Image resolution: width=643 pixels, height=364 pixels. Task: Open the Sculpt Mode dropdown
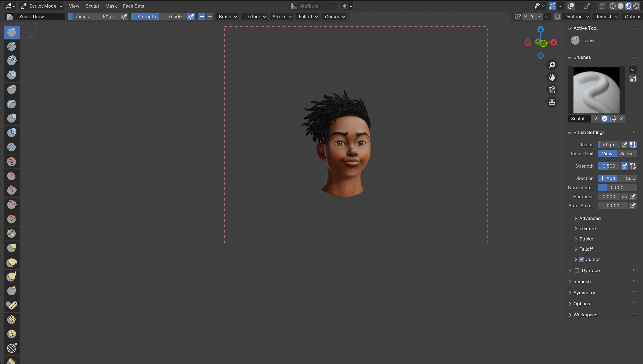click(x=41, y=6)
